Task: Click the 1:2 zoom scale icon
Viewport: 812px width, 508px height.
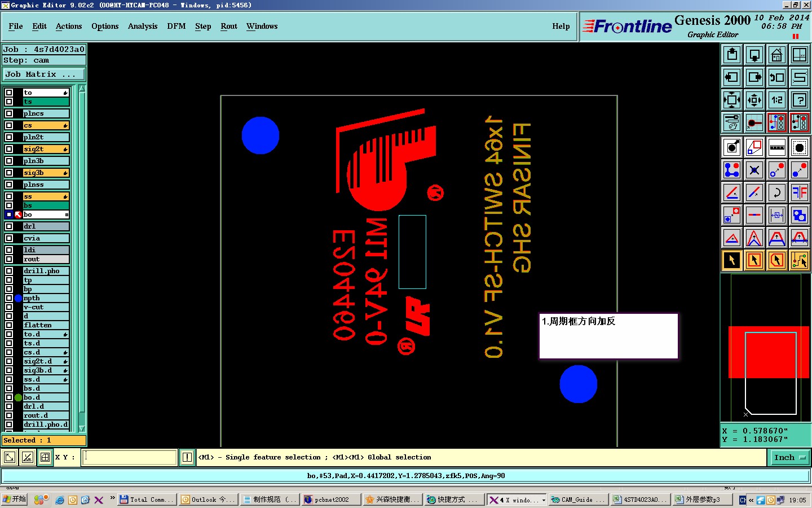Action: coord(777,100)
